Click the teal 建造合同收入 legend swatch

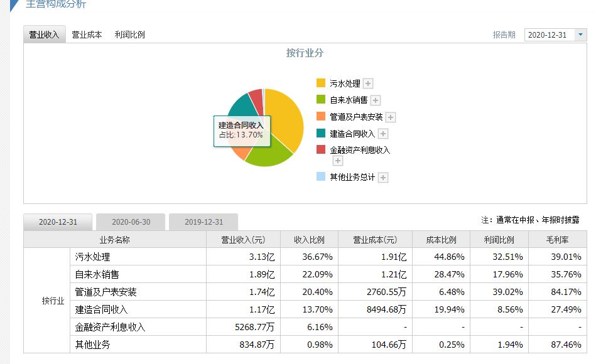tap(321, 134)
